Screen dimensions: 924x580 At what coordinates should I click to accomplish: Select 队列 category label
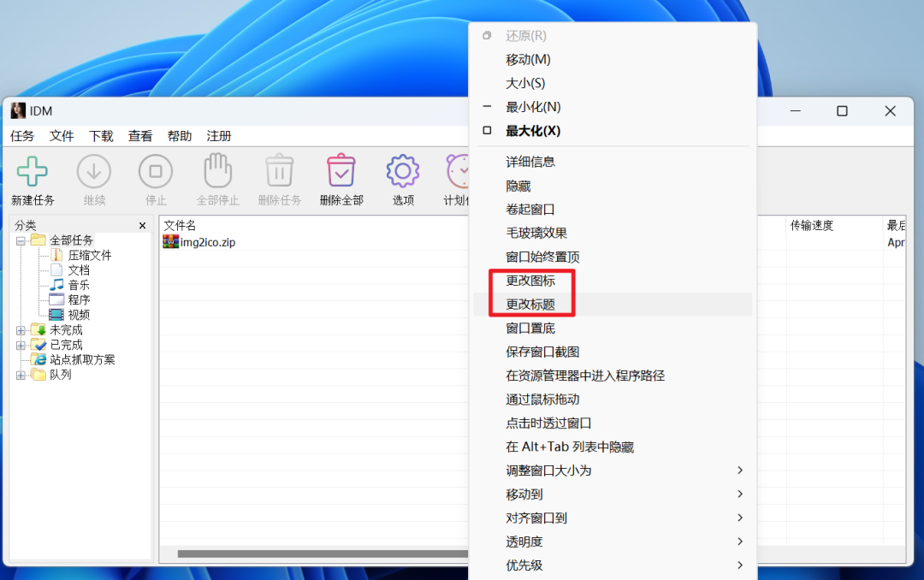60,375
